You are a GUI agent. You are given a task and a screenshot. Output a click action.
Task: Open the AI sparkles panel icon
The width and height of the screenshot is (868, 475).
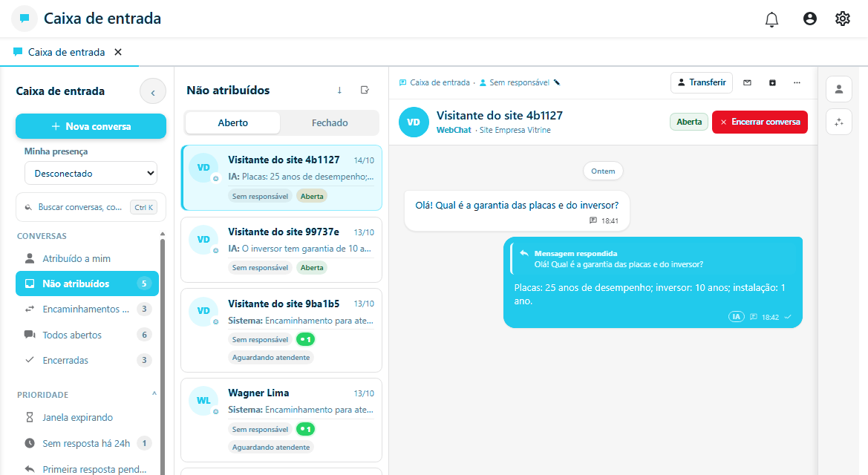point(838,122)
